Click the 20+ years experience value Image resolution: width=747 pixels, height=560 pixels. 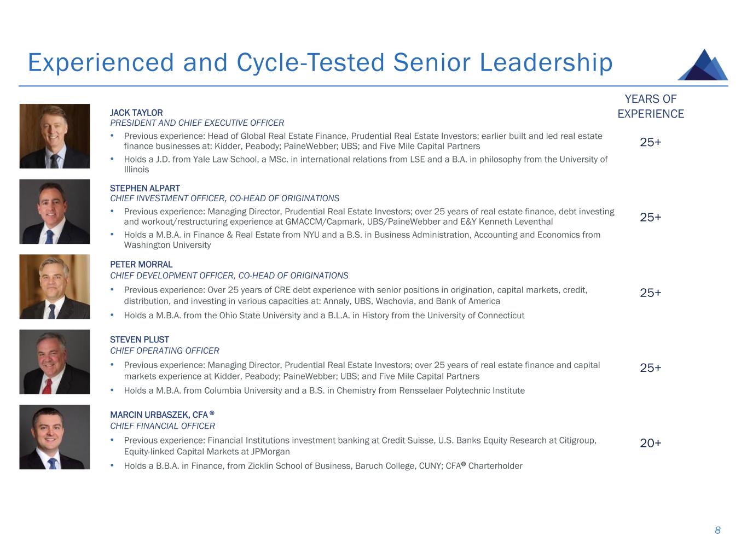651,443
